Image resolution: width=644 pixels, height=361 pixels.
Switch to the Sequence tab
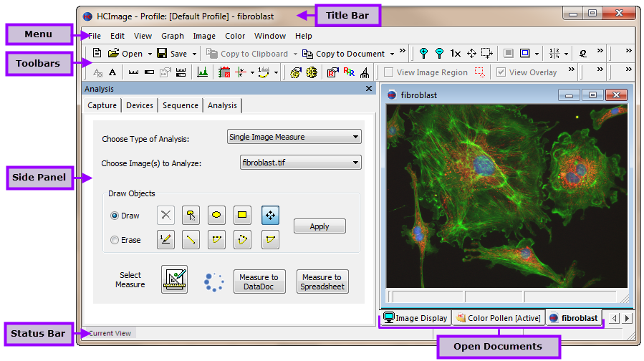(x=181, y=105)
